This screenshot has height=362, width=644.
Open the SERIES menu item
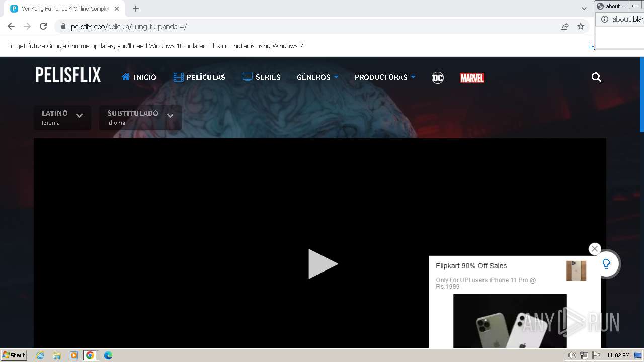pos(261,77)
